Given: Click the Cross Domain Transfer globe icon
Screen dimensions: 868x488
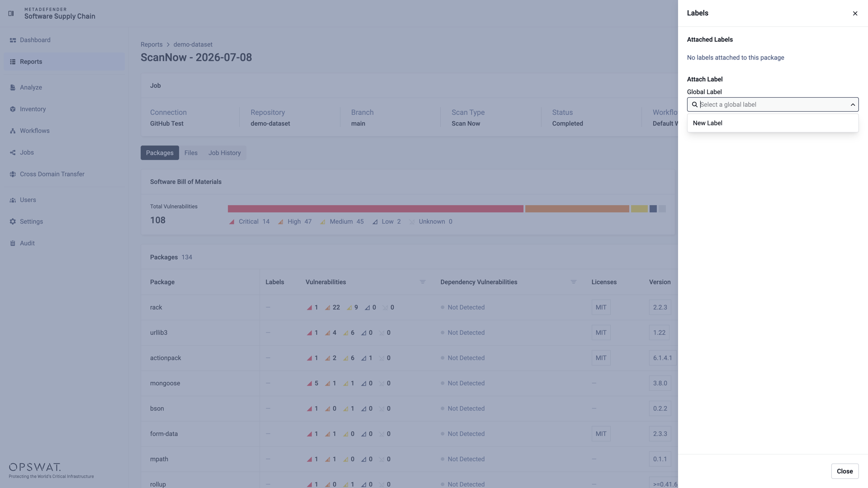Looking at the screenshot, I should click(x=13, y=174).
